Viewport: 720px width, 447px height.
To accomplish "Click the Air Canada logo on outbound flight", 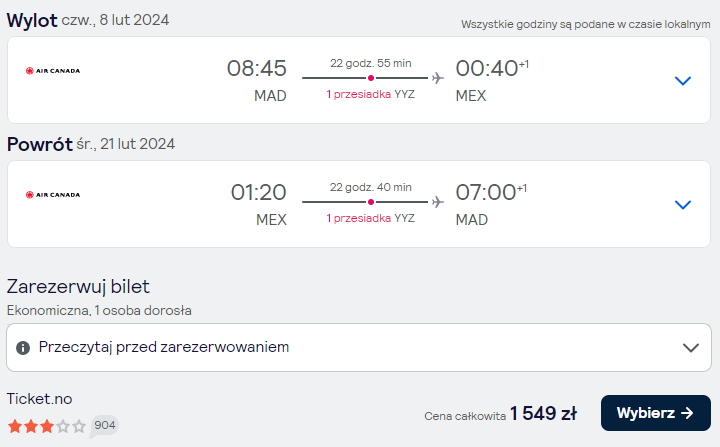I will [53, 71].
